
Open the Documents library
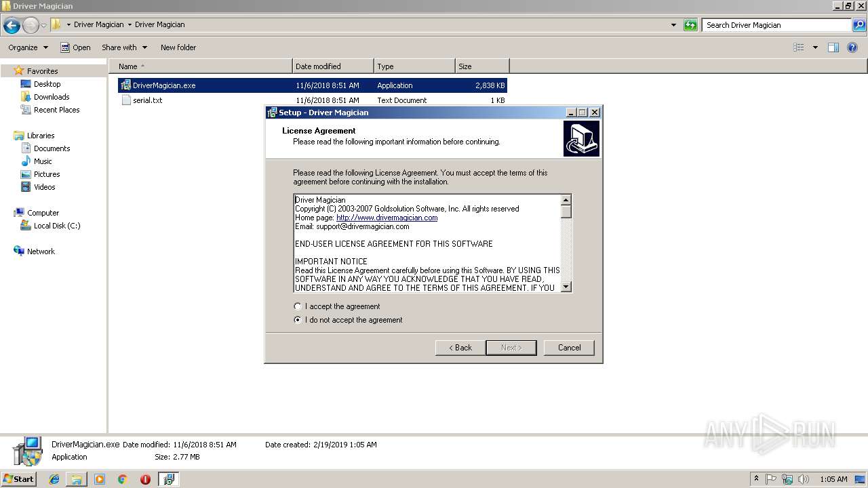click(52, 148)
